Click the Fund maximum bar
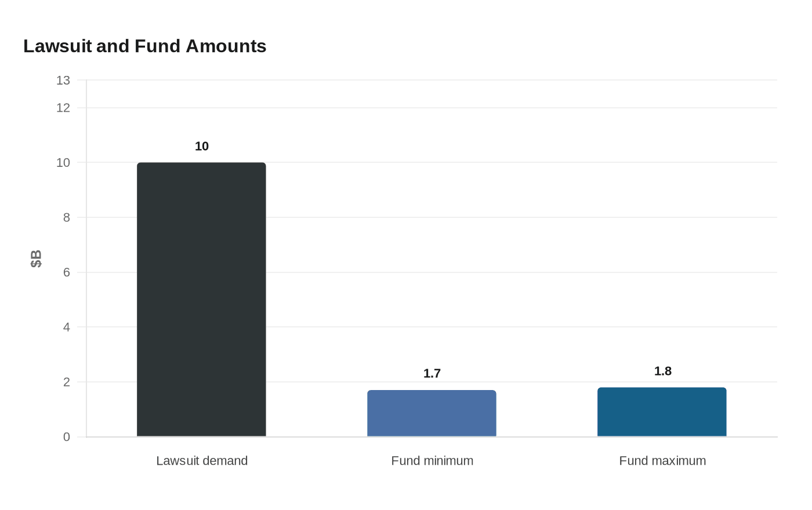812x510 pixels. (662, 412)
